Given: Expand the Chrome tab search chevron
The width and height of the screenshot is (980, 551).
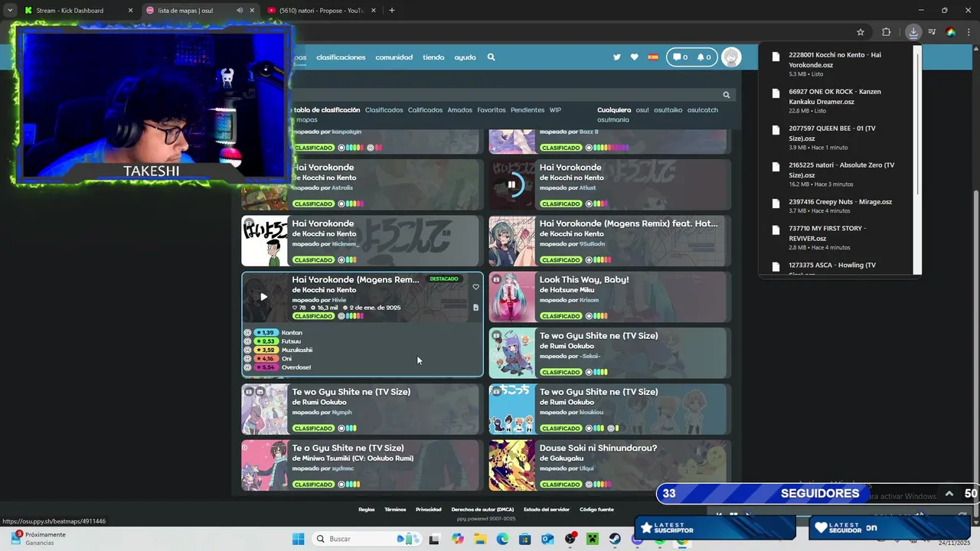Looking at the screenshot, I should 9,11.
